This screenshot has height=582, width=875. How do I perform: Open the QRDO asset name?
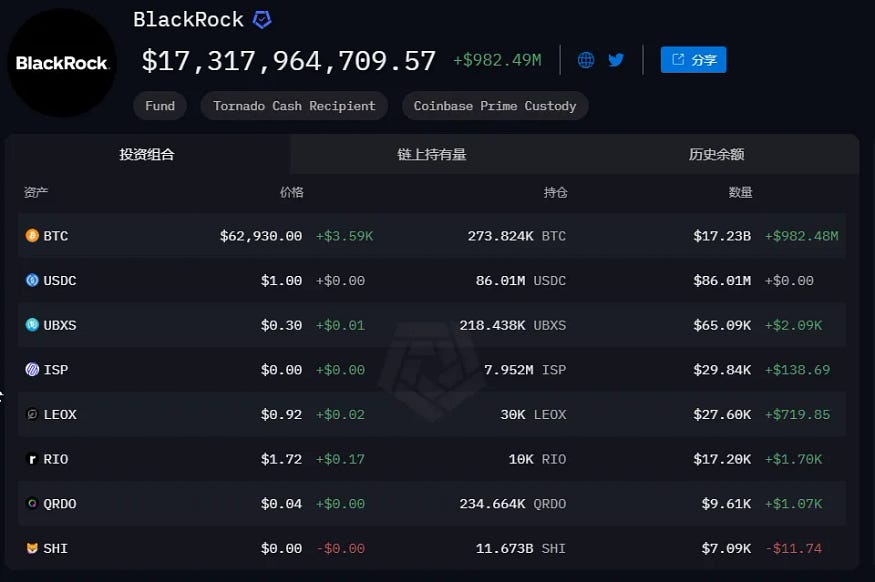[x=60, y=504]
